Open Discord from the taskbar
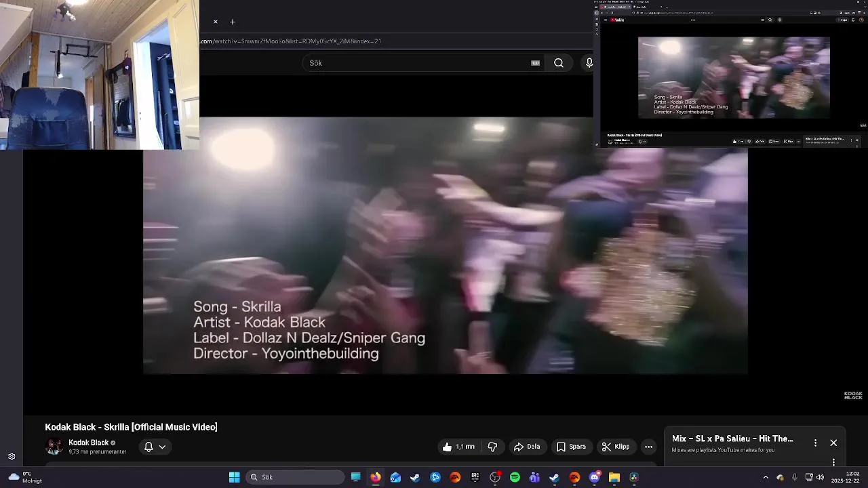868x488 pixels. (x=595, y=477)
